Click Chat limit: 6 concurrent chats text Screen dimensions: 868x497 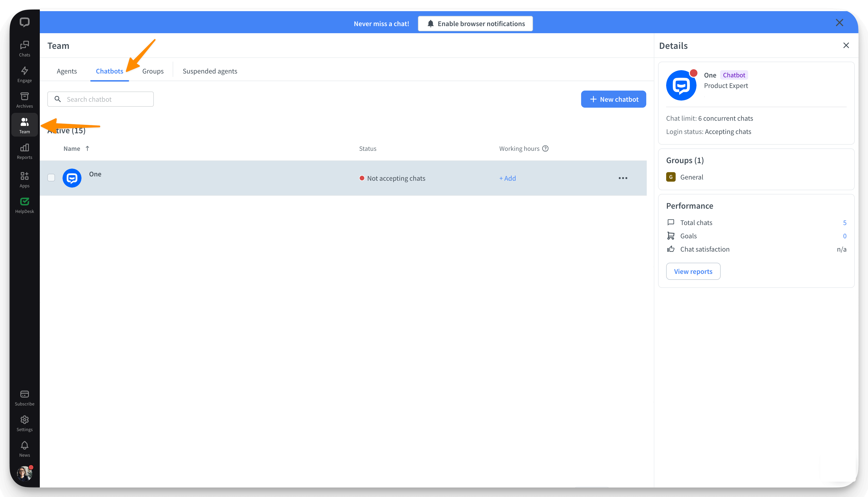coord(710,119)
